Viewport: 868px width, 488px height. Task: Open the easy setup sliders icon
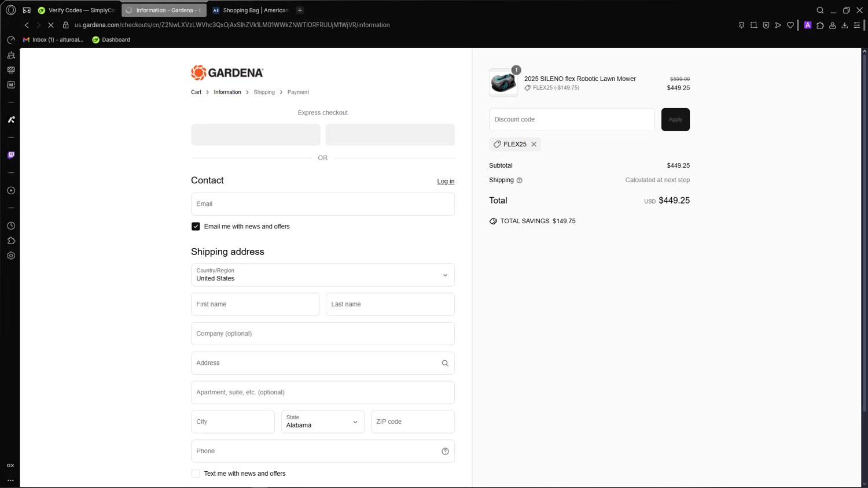click(857, 25)
